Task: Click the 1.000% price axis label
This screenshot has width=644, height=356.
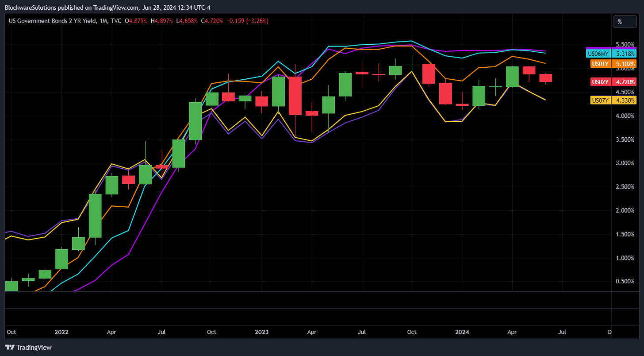Action: [x=625, y=258]
